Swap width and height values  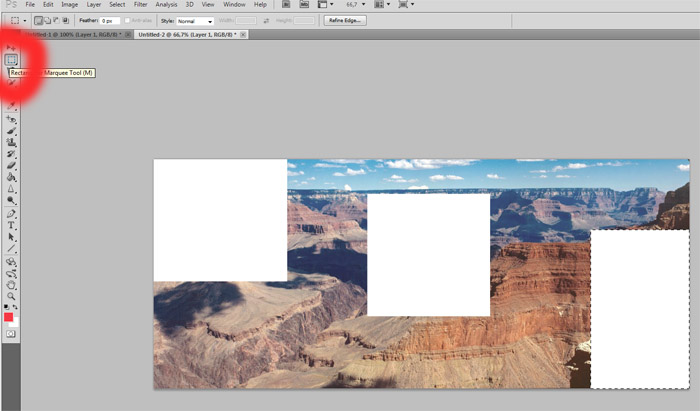(x=266, y=21)
